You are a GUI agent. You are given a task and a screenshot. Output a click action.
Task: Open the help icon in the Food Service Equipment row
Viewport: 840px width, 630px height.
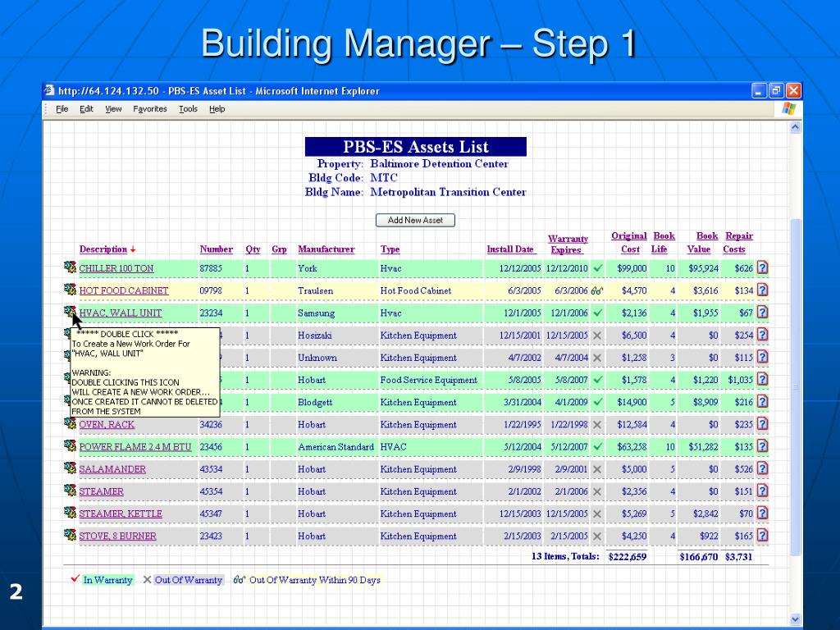[x=762, y=379]
